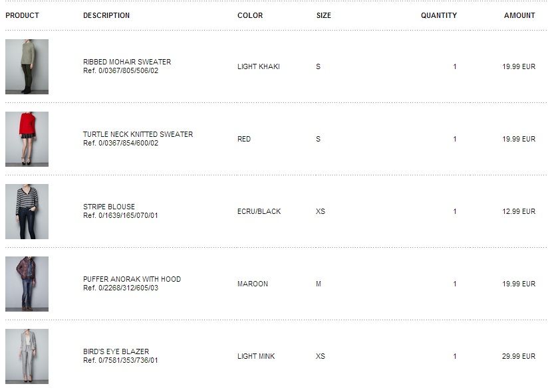The image size is (548, 392).
Task: Select the Stripe Blouse product image
Action: pos(27,211)
